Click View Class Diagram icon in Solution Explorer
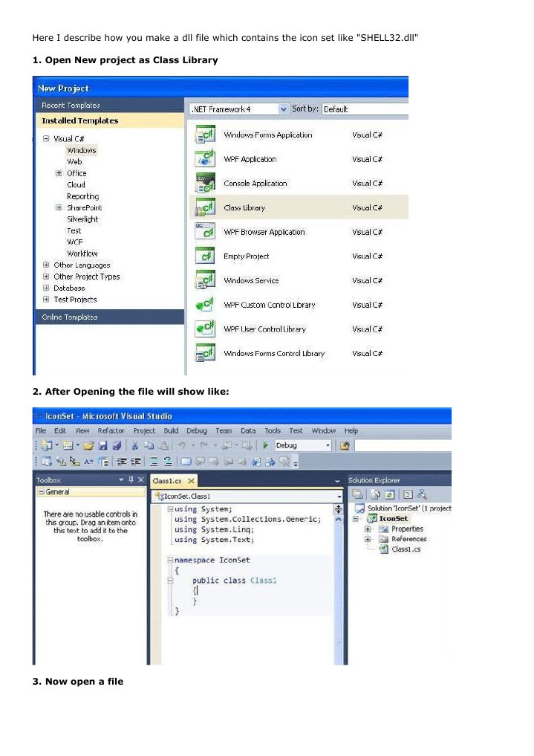This screenshot has width=534, height=756. click(x=422, y=494)
